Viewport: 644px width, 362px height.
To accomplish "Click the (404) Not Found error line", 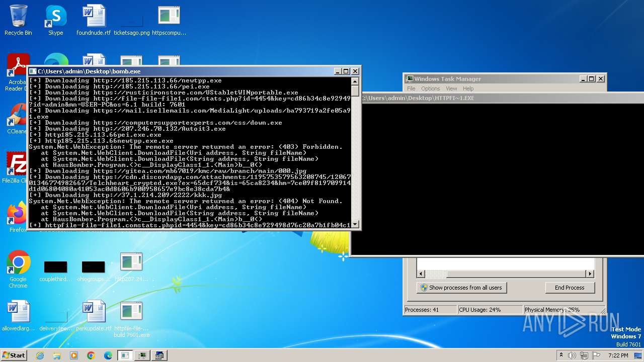I will [186, 201].
